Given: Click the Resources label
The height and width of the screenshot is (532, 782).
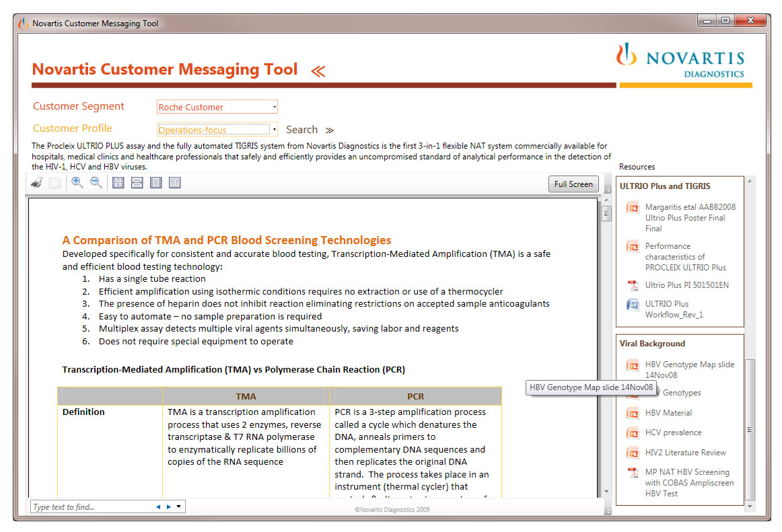Looking at the screenshot, I should pos(637,167).
